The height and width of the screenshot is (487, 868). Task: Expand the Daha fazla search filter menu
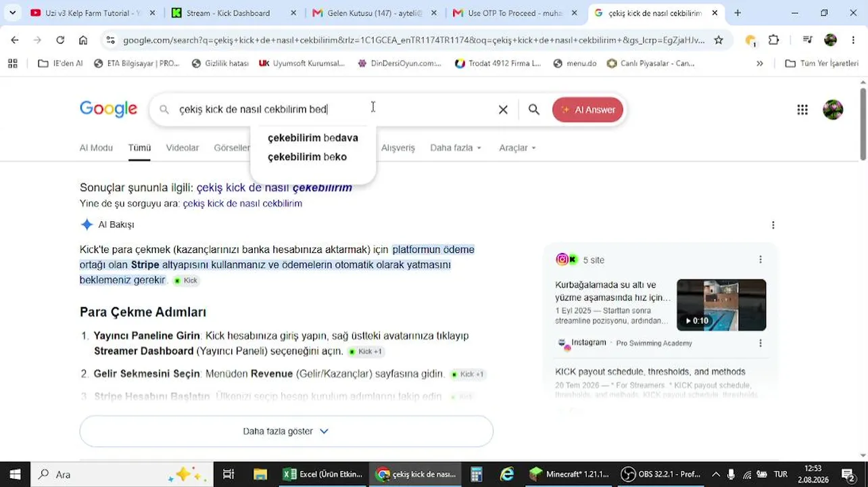coord(456,147)
